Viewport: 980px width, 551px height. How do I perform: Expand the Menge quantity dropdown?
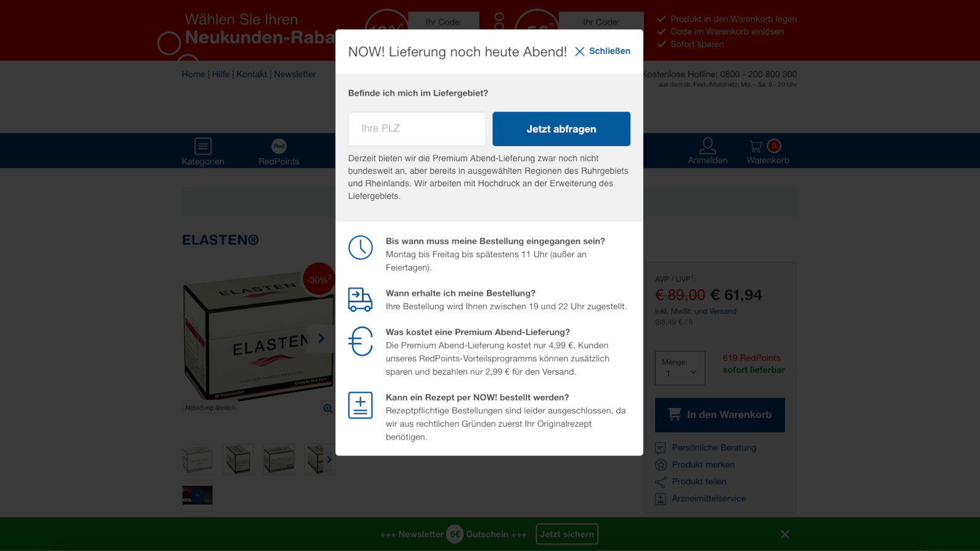[680, 368]
